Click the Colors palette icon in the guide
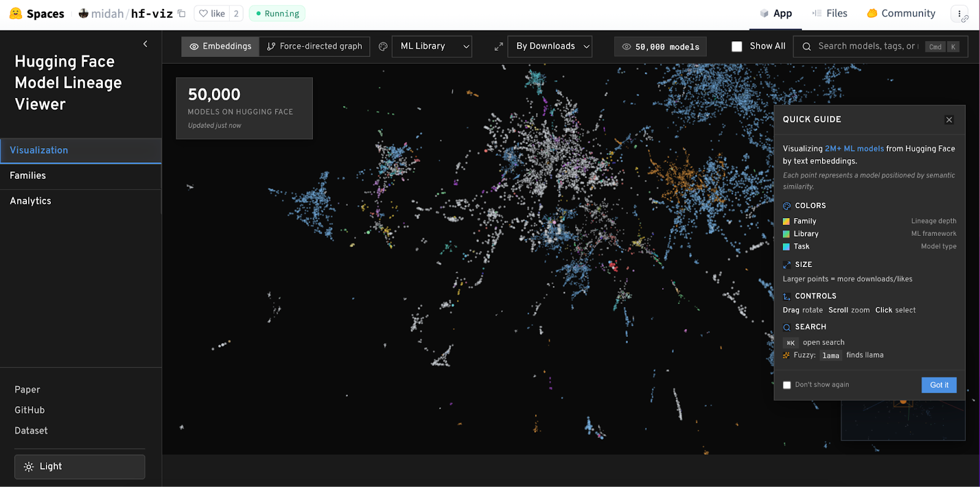980x487 pixels. pyautogui.click(x=787, y=206)
